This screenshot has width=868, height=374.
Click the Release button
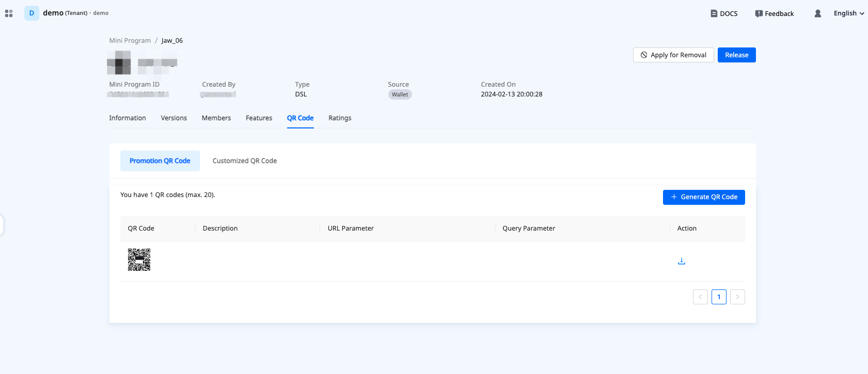[736, 55]
